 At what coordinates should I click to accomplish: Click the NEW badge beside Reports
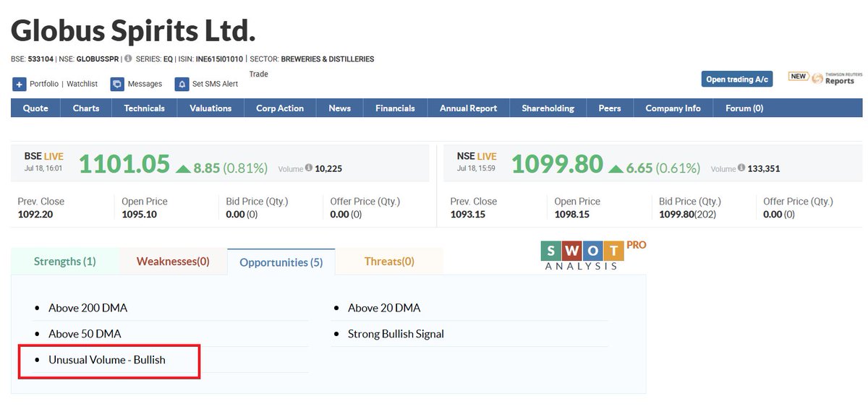799,76
